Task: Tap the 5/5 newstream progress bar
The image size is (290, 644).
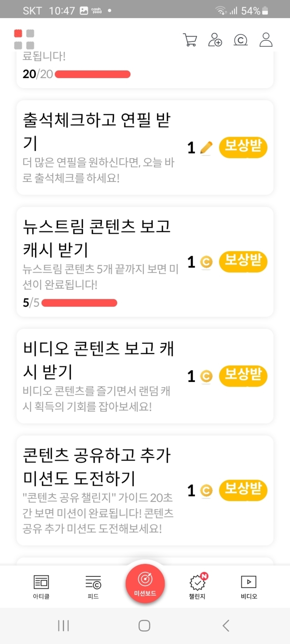Action: (x=79, y=303)
